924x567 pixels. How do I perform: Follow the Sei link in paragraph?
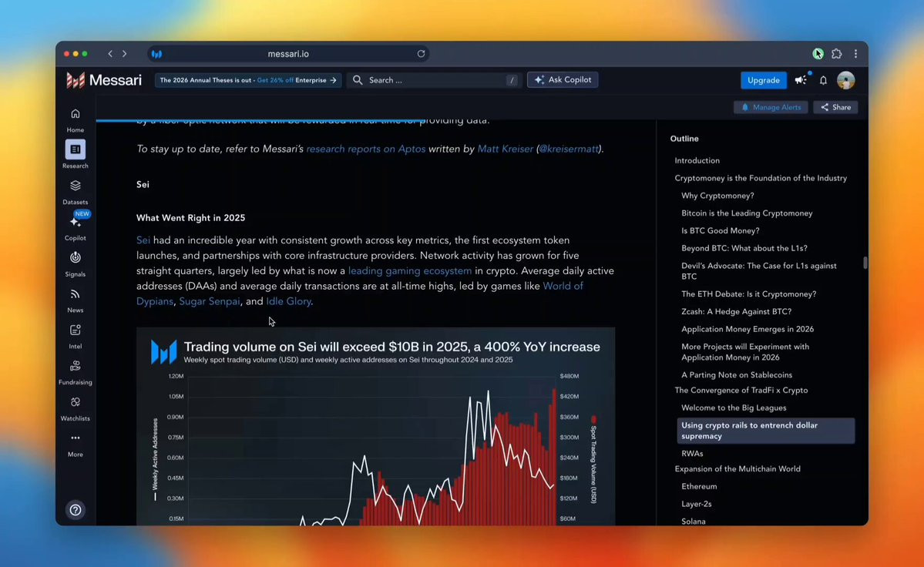pos(143,240)
